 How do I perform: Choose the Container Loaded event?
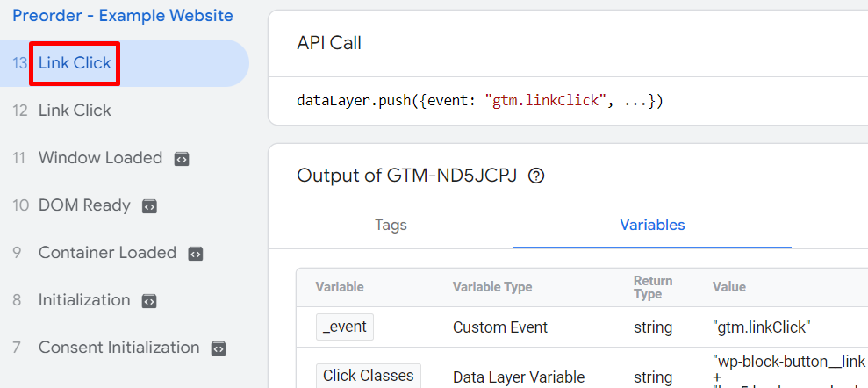click(107, 253)
